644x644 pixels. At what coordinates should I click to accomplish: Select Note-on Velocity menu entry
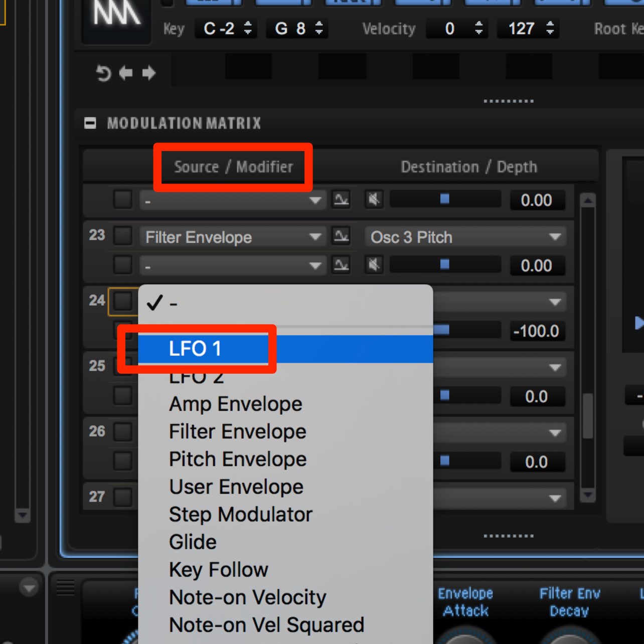[285, 597]
